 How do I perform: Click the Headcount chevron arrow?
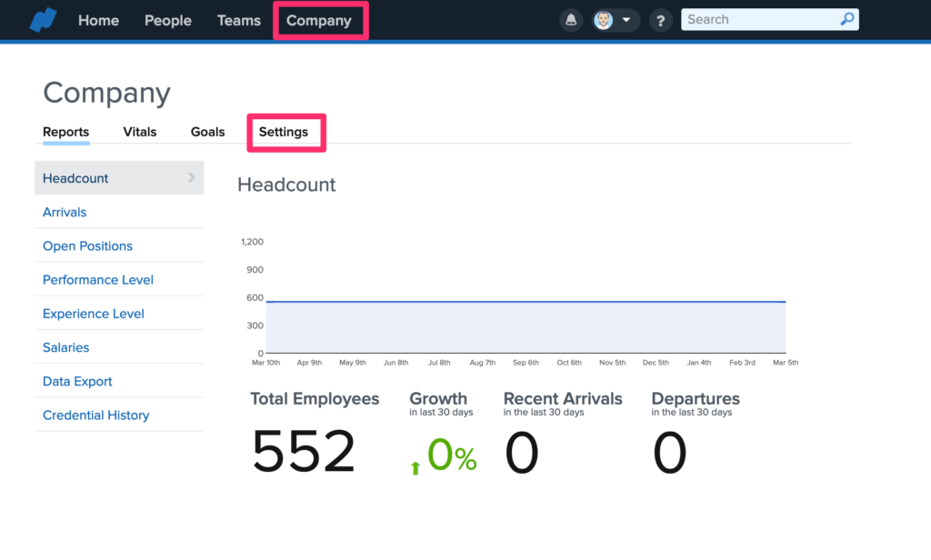[x=192, y=178]
